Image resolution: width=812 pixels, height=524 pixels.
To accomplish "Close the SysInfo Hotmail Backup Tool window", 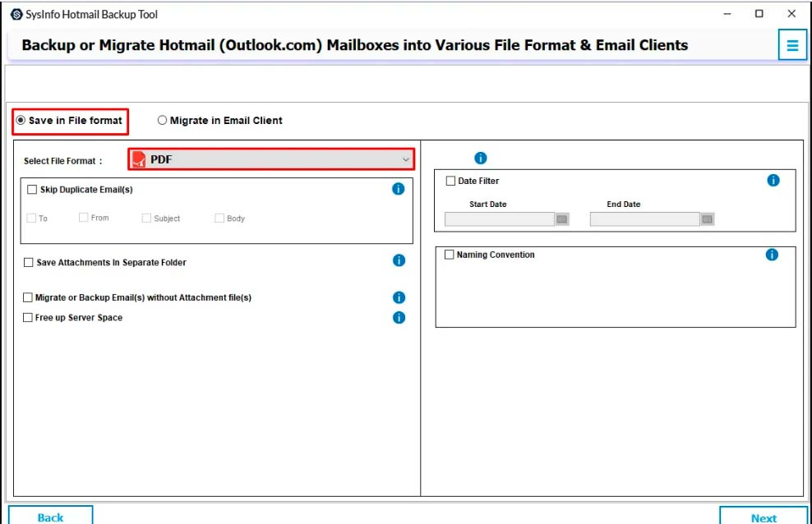I will pyautogui.click(x=791, y=14).
